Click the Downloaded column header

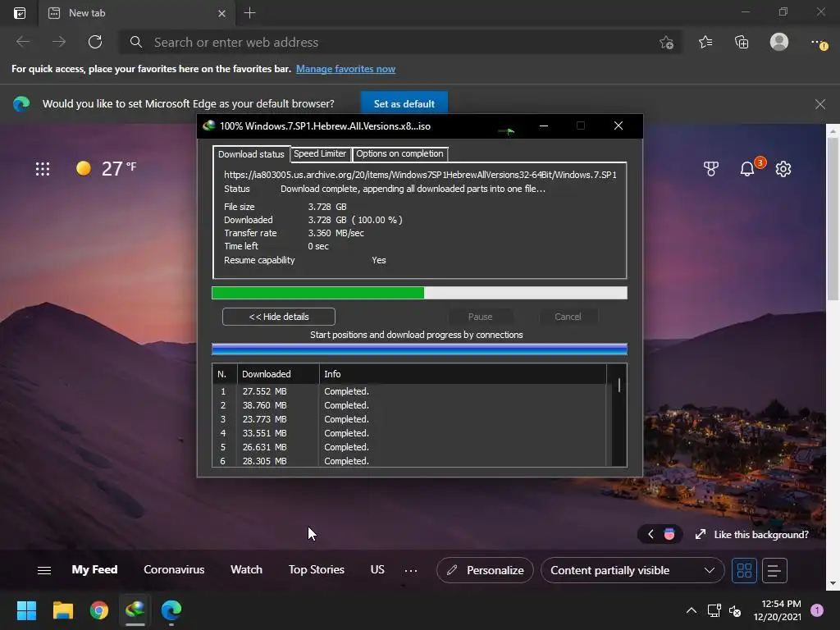click(279, 374)
